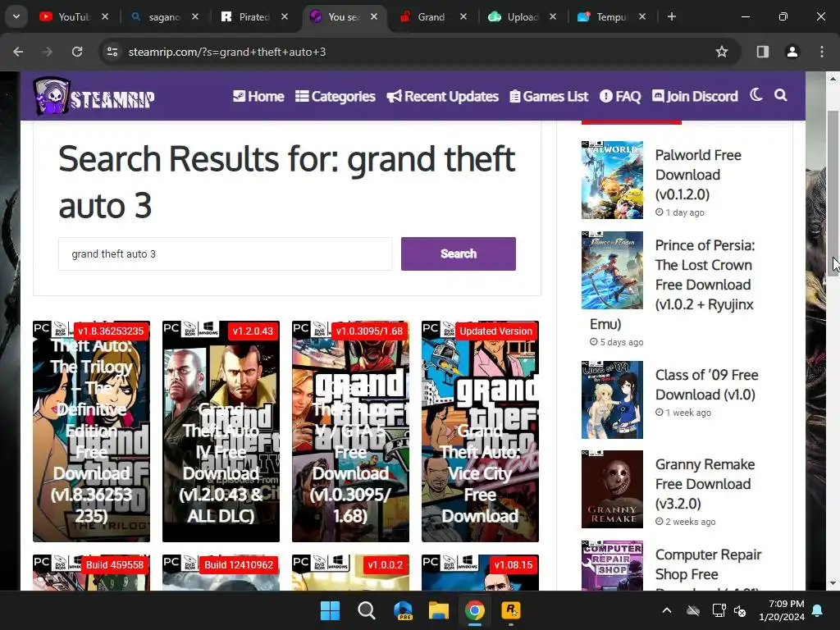Open the Games List page
This screenshot has width=840, height=630.
[549, 97]
